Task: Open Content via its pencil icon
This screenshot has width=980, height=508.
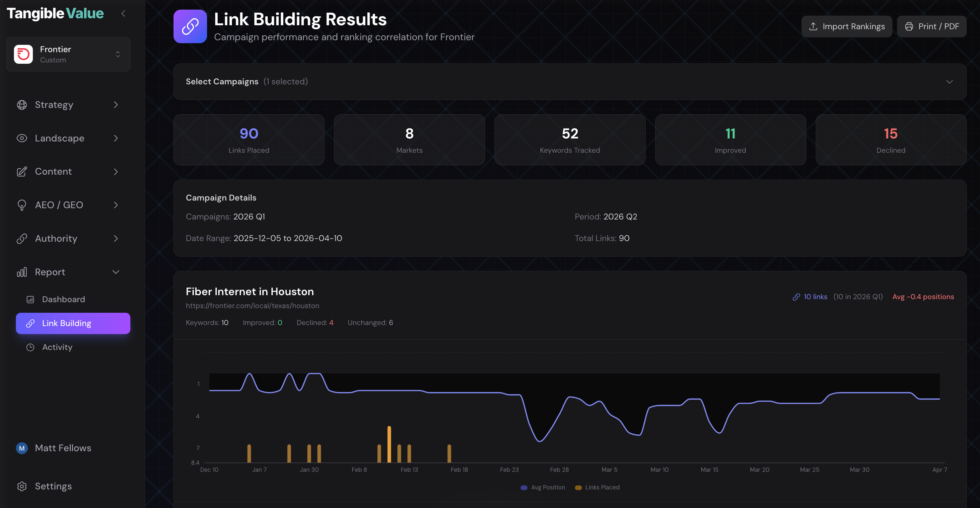Action: [x=22, y=171]
